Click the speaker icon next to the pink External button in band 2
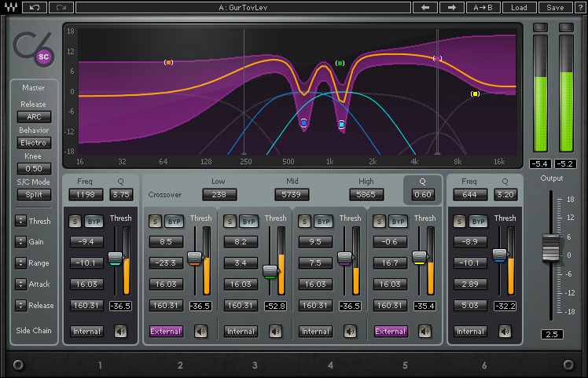 [x=201, y=331]
